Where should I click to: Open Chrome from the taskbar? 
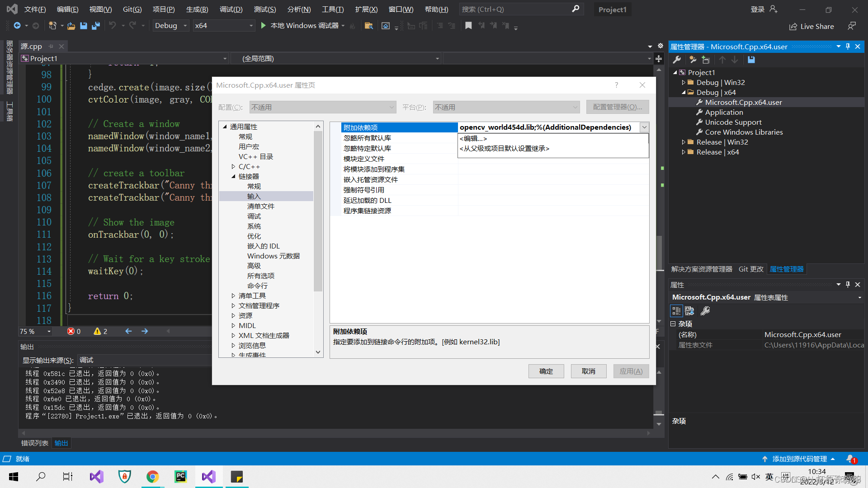pyautogui.click(x=152, y=476)
